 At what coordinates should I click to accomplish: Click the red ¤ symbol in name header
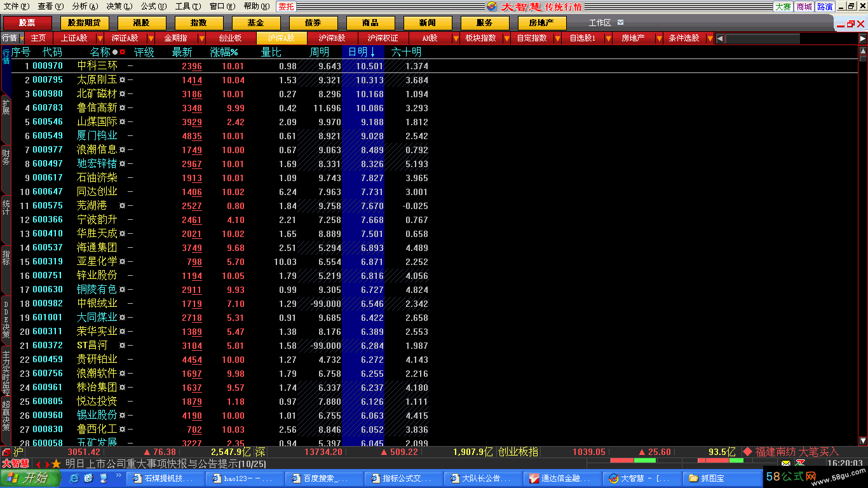[123, 52]
